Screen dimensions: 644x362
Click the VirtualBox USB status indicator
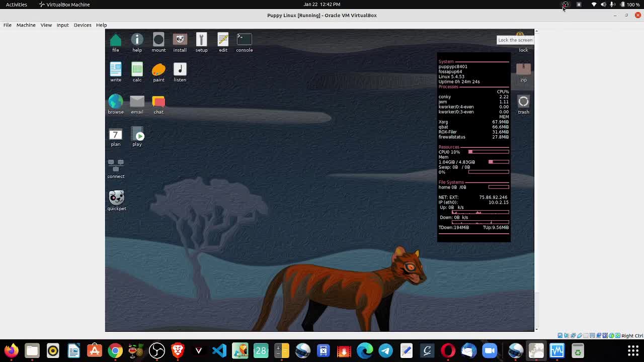(x=580, y=336)
